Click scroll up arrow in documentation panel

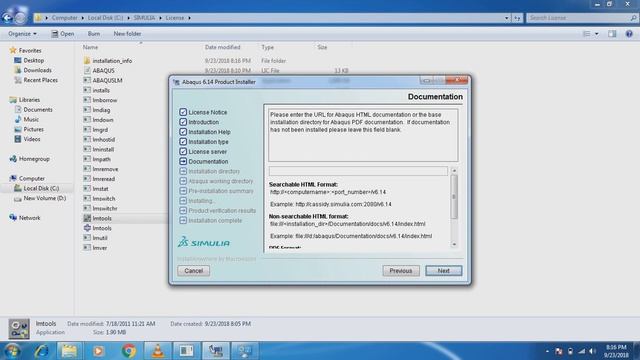(454, 170)
